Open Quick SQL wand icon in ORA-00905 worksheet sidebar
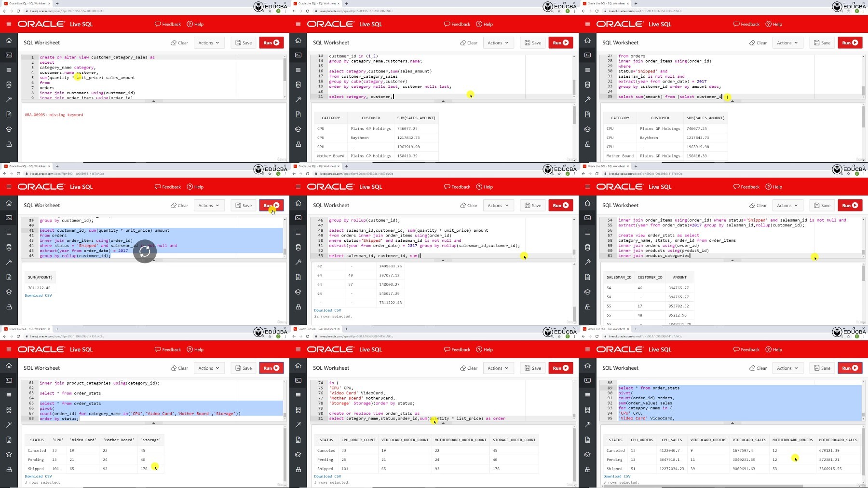 (9, 99)
